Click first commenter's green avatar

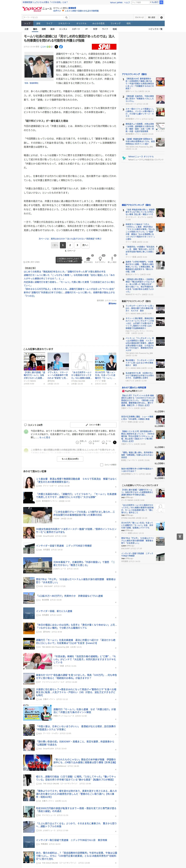point(26,432)
